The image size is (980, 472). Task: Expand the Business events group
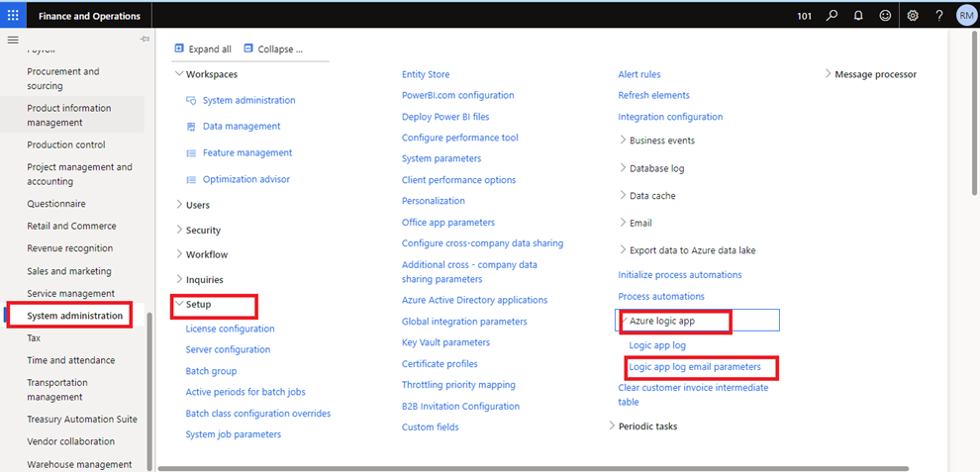click(x=623, y=141)
